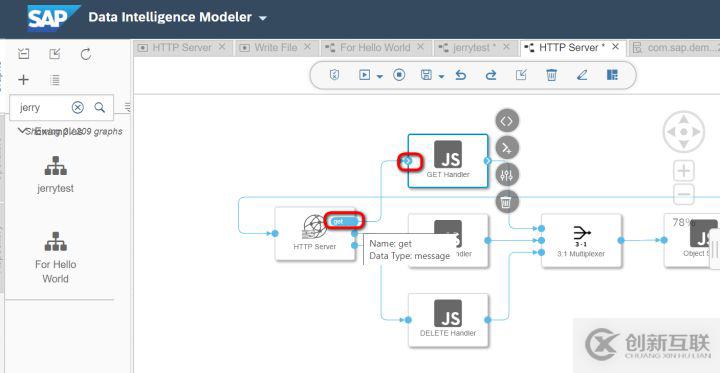Open the jerrytest graph
This screenshot has width=720, height=373.
point(56,175)
